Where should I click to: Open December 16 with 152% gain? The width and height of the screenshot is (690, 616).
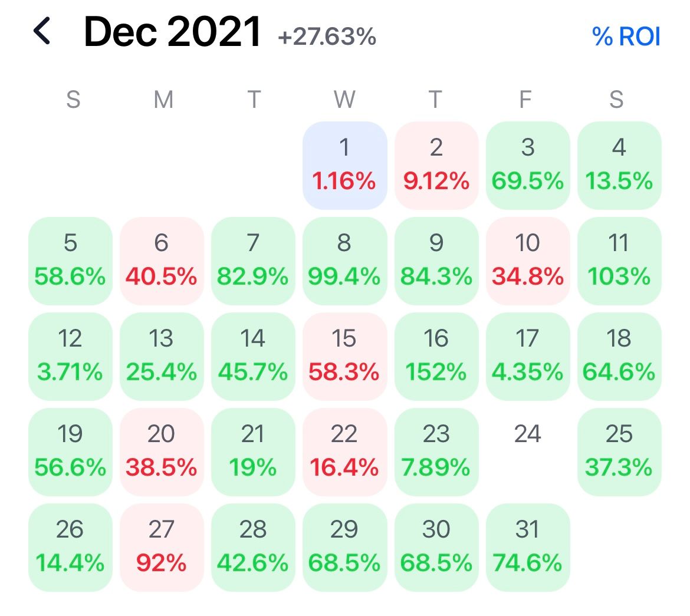click(x=436, y=357)
